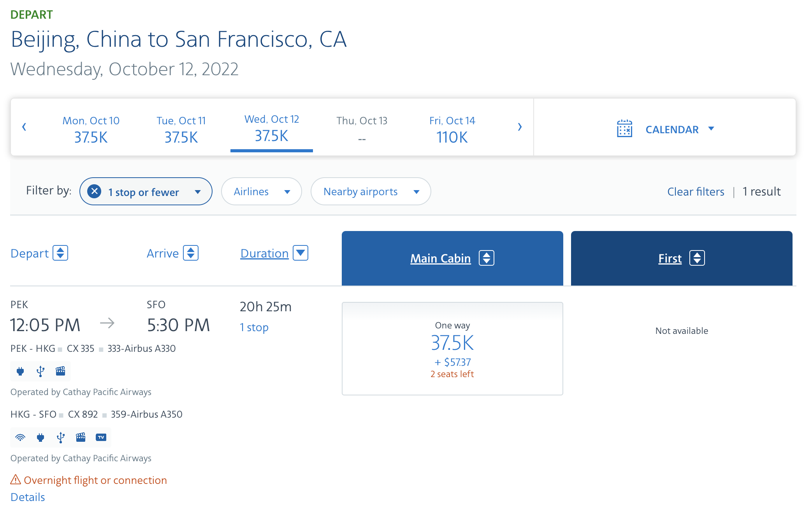
Task: Toggle Depart sort order arrows
Action: (60, 253)
